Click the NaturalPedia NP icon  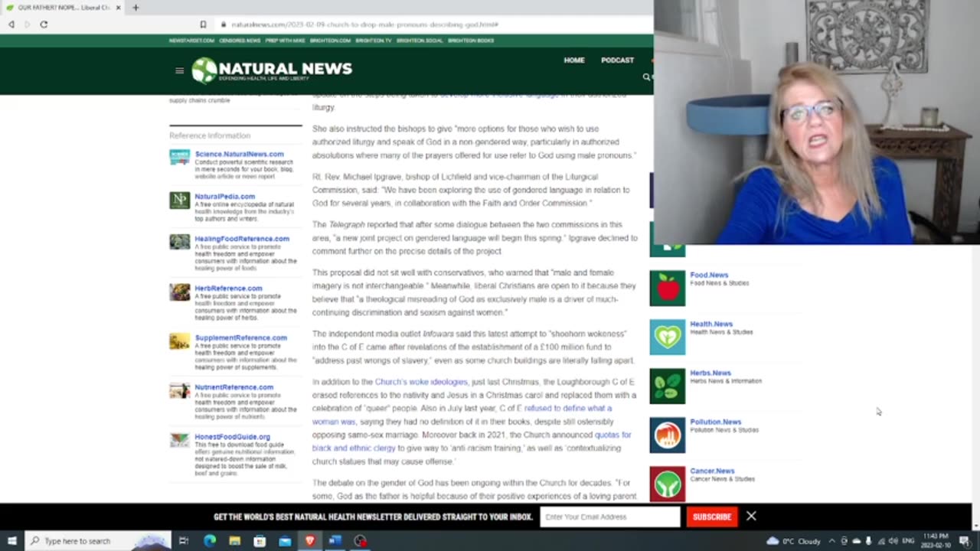click(180, 200)
